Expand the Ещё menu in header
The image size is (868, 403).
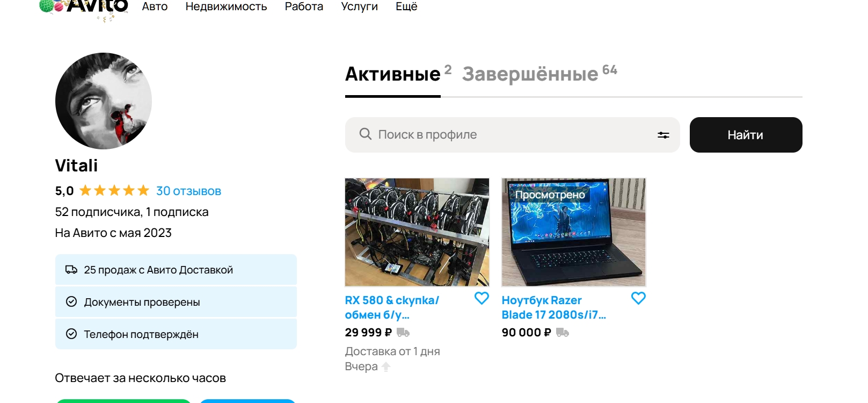[406, 6]
